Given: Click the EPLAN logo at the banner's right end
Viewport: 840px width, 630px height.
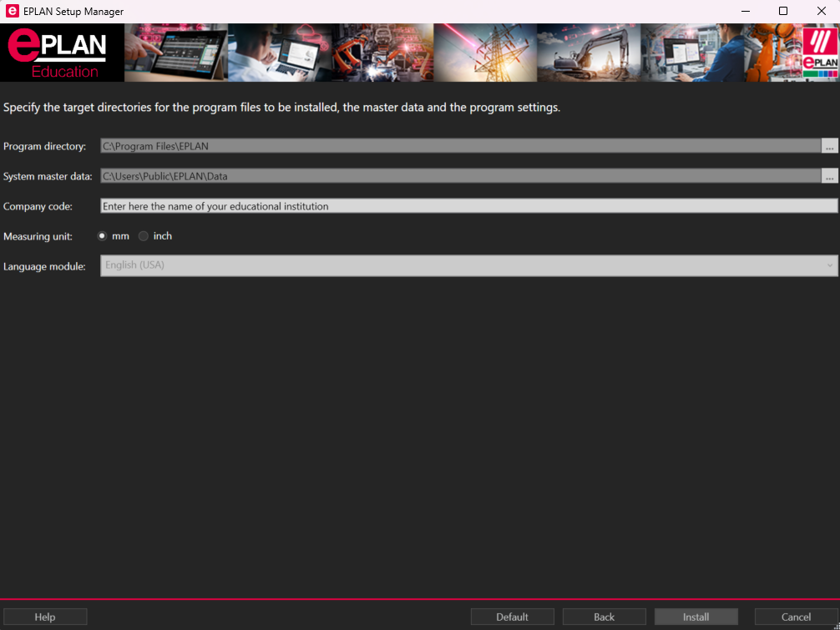Looking at the screenshot, I should click(x=819, y=52).
